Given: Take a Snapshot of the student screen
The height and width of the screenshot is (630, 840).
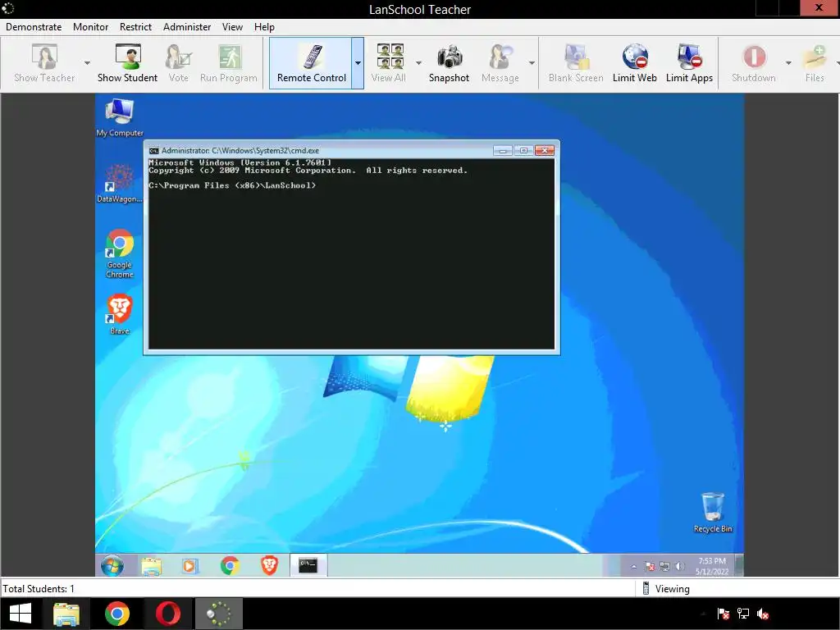Looking at the screenshot, I should click(x=449, y=63).
